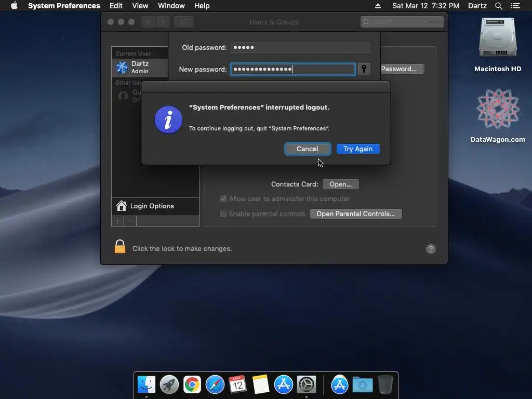
Task: Click the house icon beside Login Options
Action: 121,206
